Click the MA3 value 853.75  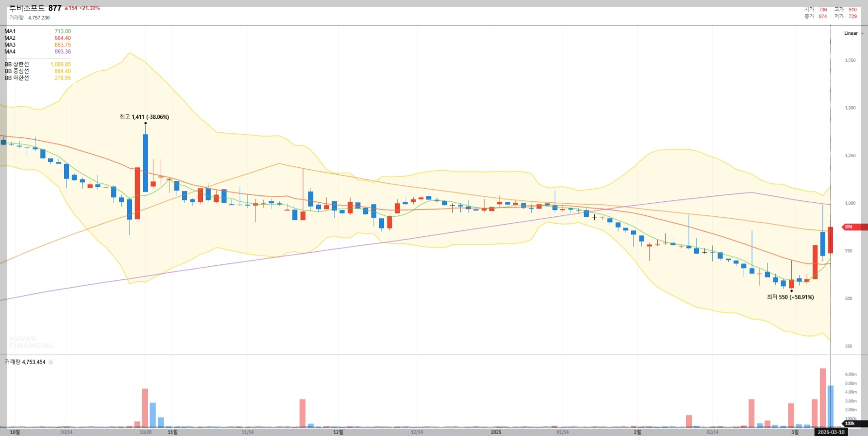pyautogui.click(x=63, y=45)
